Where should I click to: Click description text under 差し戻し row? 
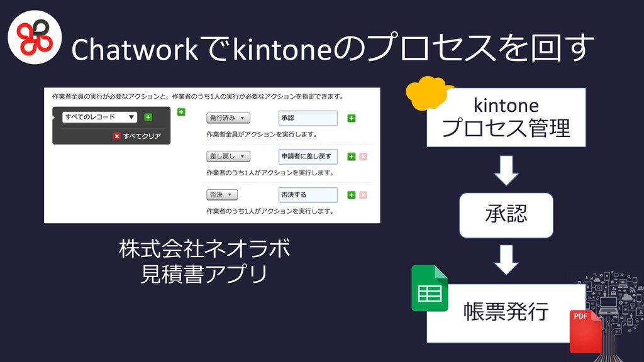point(270,173)
